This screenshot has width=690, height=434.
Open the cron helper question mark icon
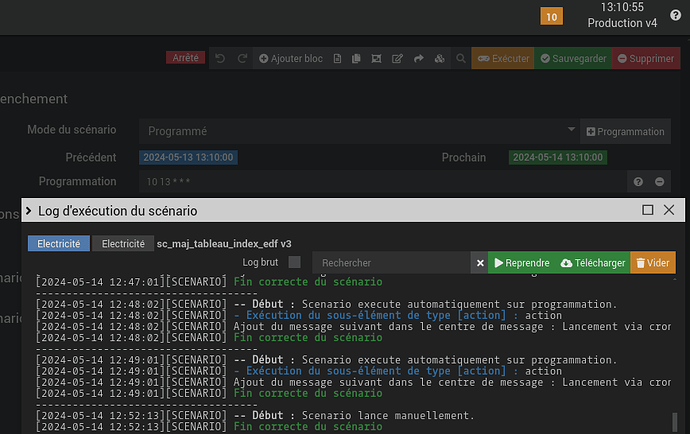pos(638,181)
